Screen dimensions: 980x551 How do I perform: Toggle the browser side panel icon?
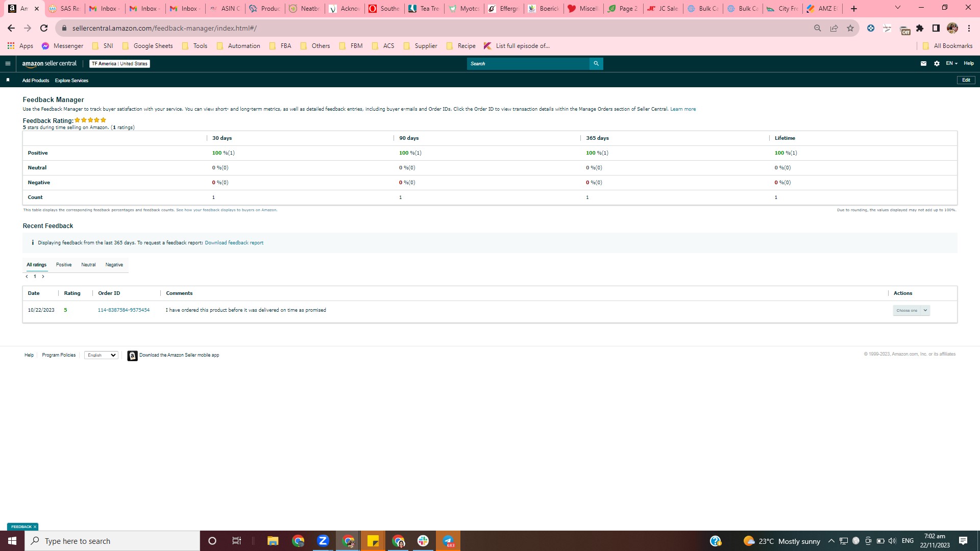click(936, 28)
